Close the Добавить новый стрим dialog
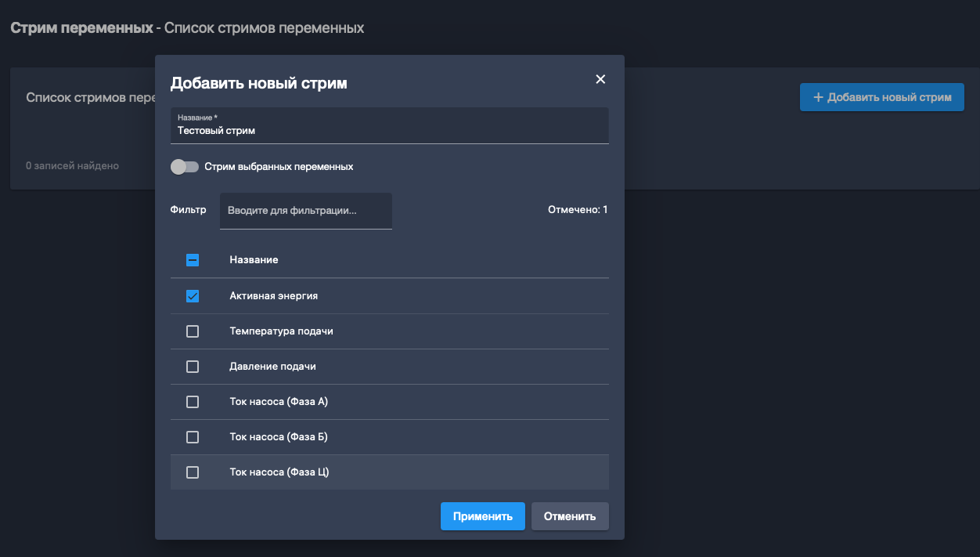This screenshot has height=557, width=980. point(600,79)
